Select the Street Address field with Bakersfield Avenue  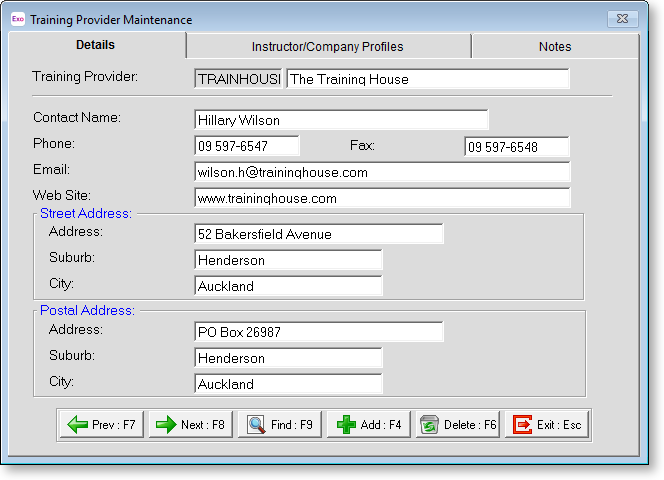(318, 234)
